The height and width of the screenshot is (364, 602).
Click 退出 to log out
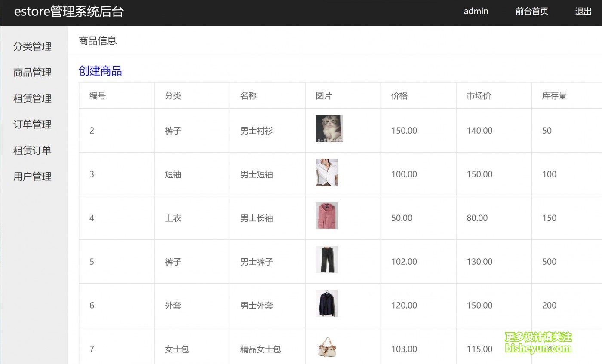(584, 12)
